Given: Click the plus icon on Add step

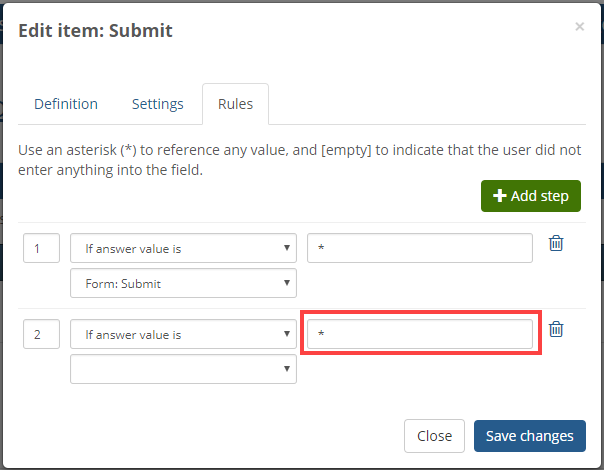Looking at the screenshot, I should tap(500, 196).
